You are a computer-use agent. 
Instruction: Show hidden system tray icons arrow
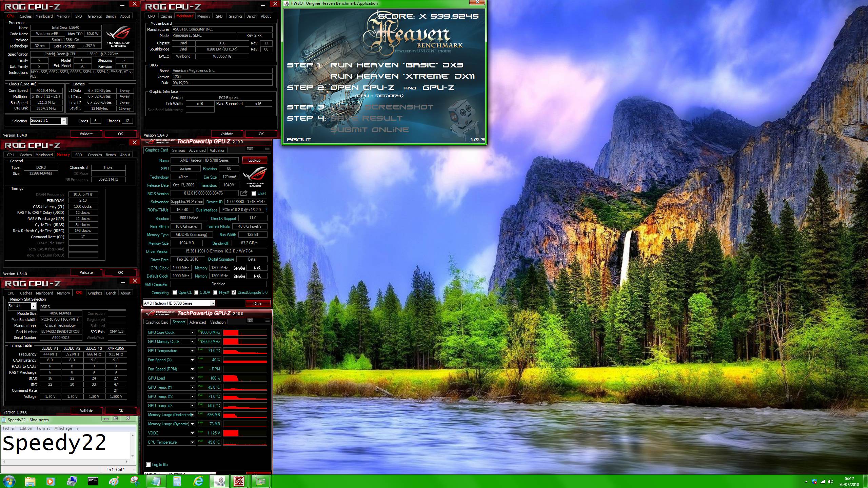pyautogui.click(x=806, y=482)
